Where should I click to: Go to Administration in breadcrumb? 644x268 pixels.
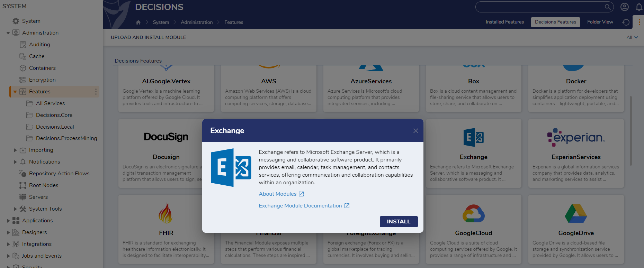point(197,22)
